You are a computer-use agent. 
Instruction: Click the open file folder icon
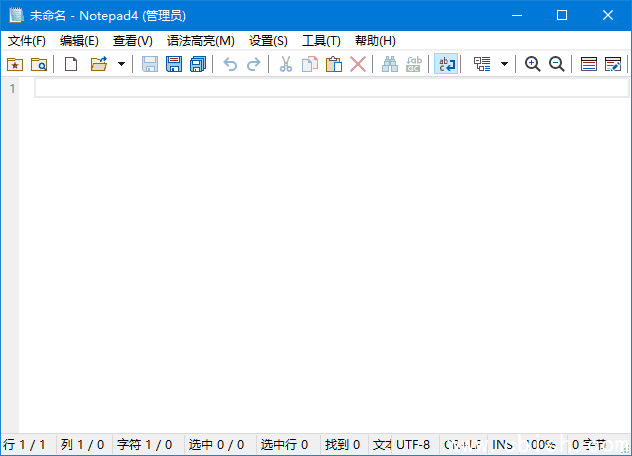[98, 64]
